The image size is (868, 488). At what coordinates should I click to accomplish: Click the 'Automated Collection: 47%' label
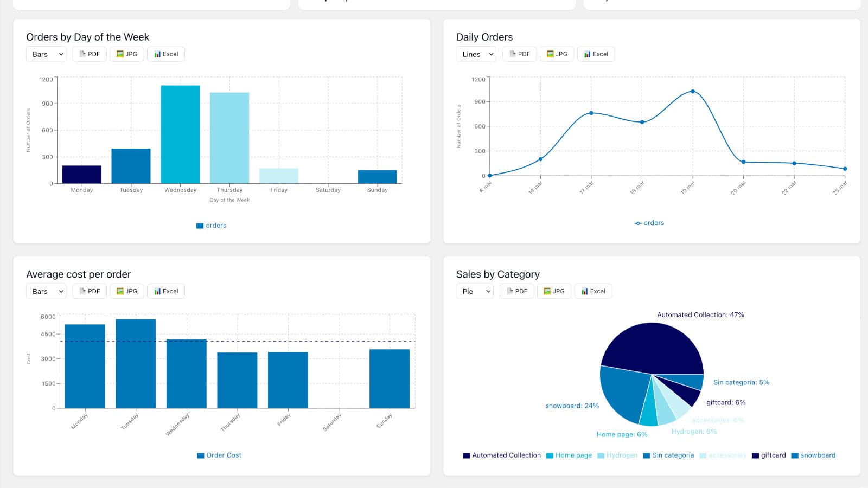click(x=700, y=315)
